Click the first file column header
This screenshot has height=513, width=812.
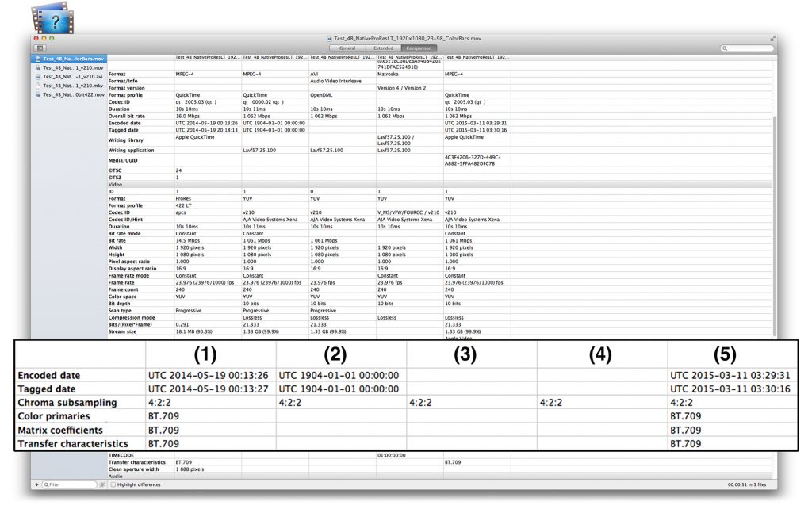[x=208, y=57]
